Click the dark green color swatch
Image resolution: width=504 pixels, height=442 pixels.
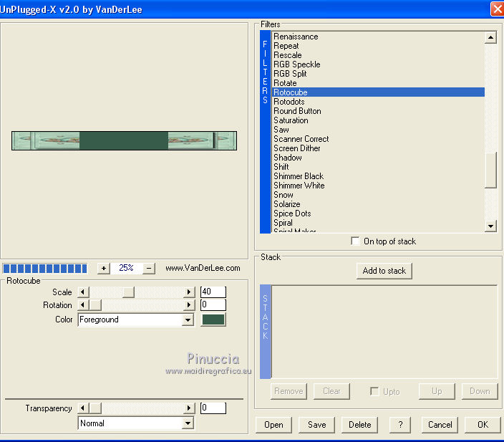pos(213,320)
